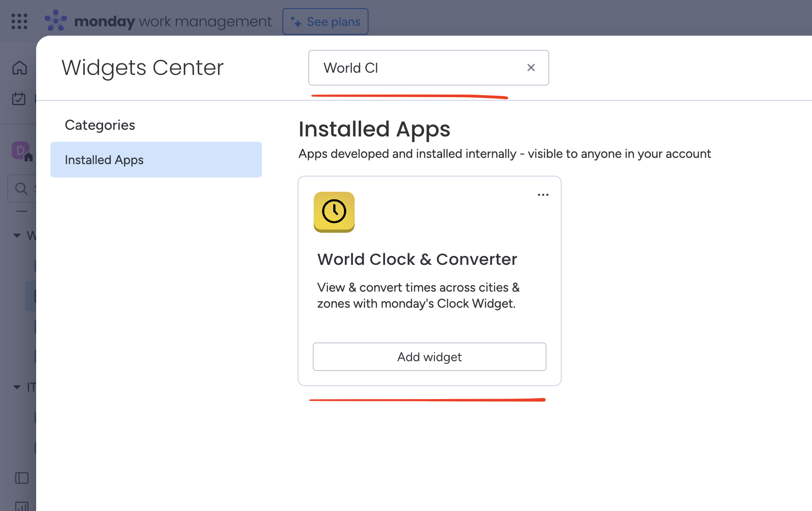Screen dimensions: 812x511
Task: Click the See plans button
Action: 325,21
